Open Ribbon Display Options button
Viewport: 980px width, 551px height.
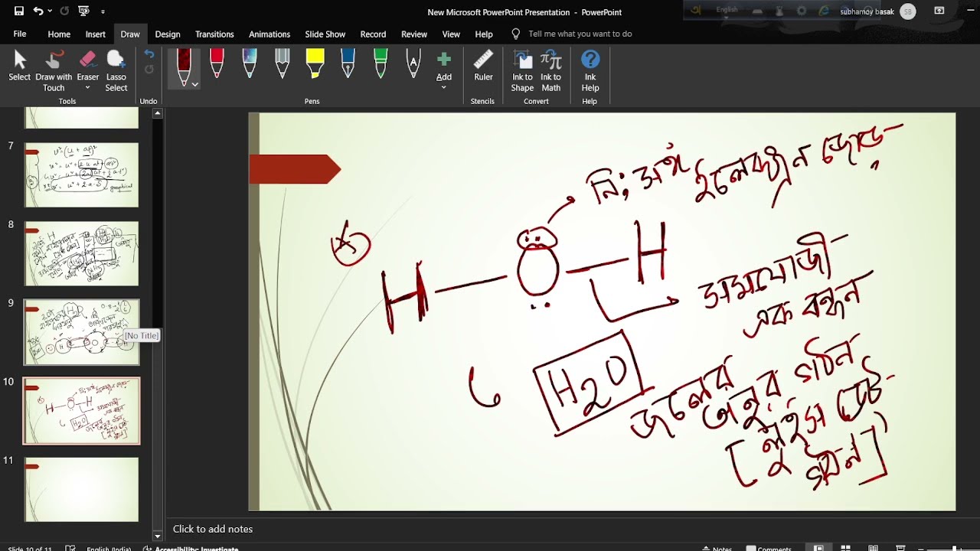[x=939, y=11]
